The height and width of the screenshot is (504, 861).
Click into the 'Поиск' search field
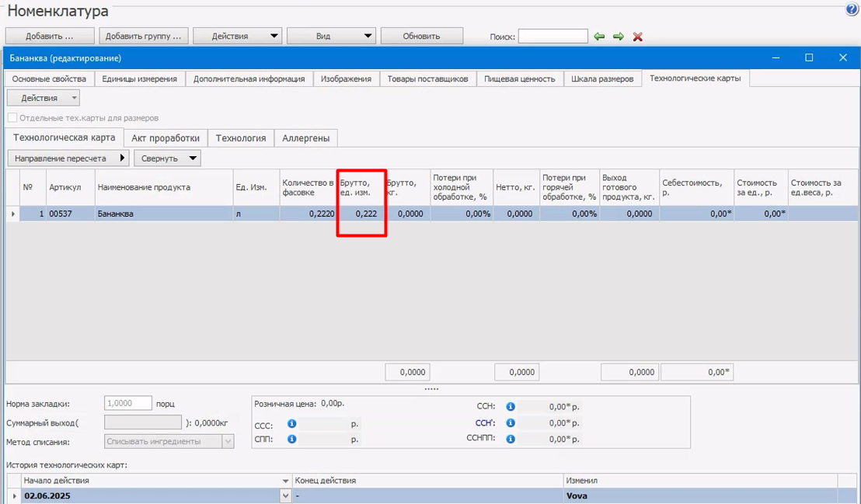[553, 36]
